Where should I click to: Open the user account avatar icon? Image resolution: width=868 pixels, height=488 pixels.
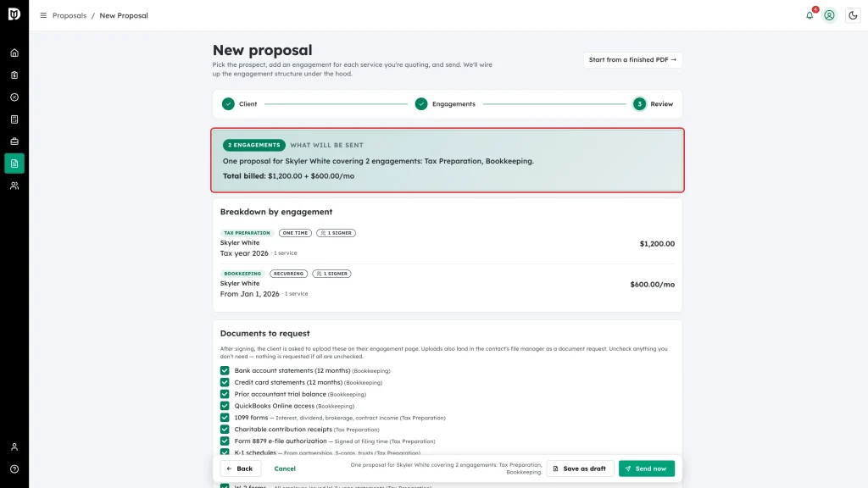(829, 15)
